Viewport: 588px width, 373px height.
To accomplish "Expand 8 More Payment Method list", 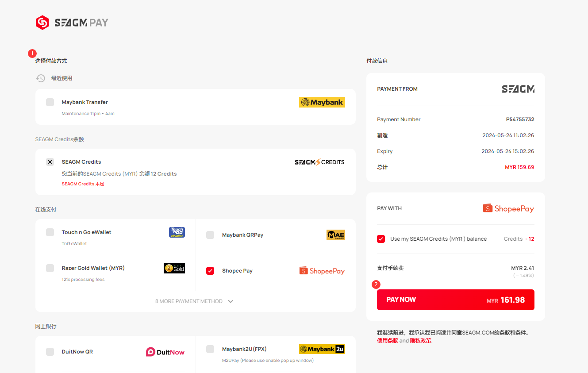I will click(x=195, y=301).
